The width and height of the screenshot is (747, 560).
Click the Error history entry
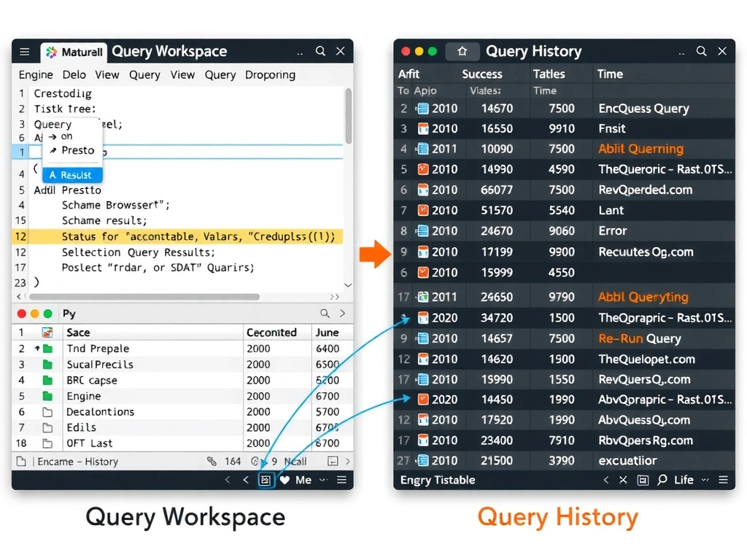coord(613,231)
